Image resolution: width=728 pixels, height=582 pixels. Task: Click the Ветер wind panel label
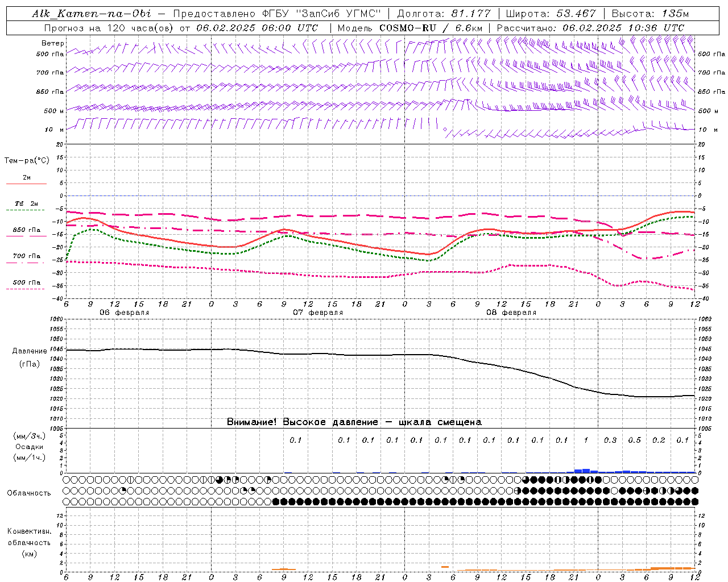52,43
